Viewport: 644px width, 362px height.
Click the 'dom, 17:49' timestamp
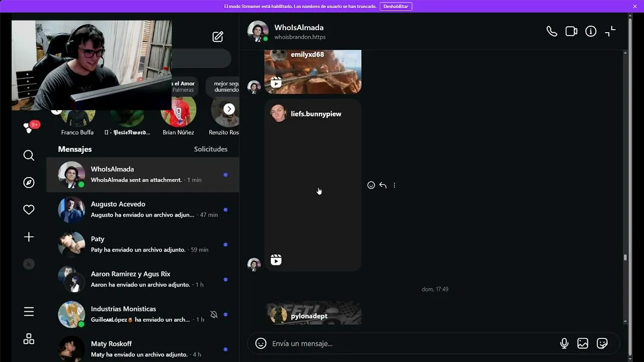(435, 289)
